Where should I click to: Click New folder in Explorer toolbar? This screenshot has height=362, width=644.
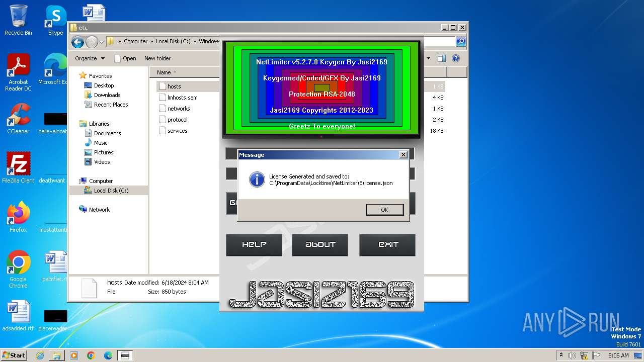[157, 58]
